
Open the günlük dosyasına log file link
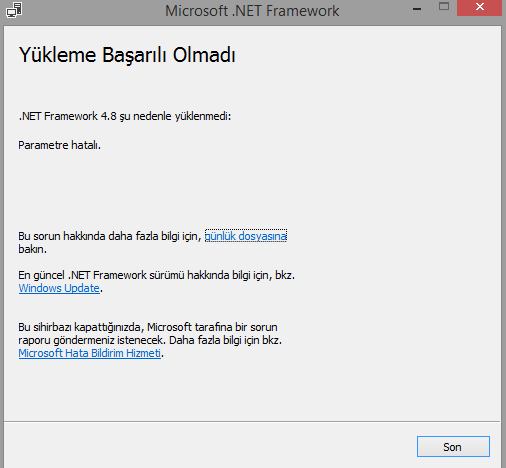coord(246,236)
